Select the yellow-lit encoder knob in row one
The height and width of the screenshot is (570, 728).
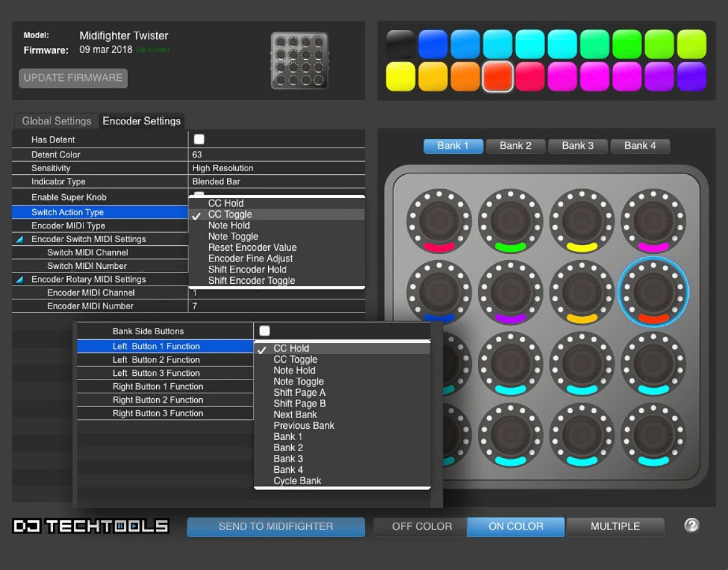(582, 221)
